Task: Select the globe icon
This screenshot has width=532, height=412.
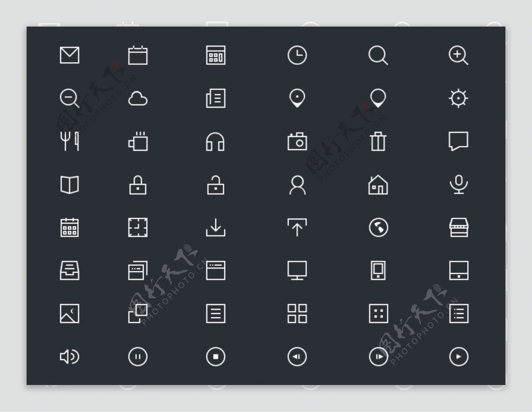Action: [x=378, y=228]
